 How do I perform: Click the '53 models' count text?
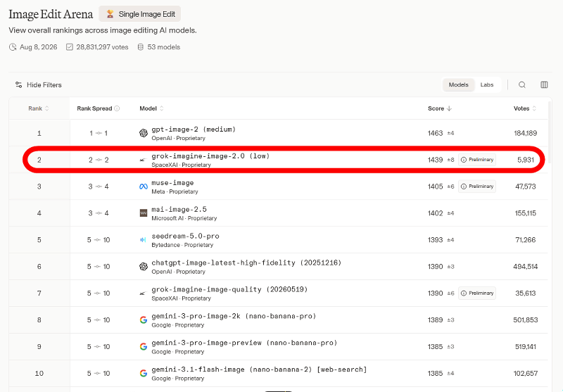(x=164, y=47)
